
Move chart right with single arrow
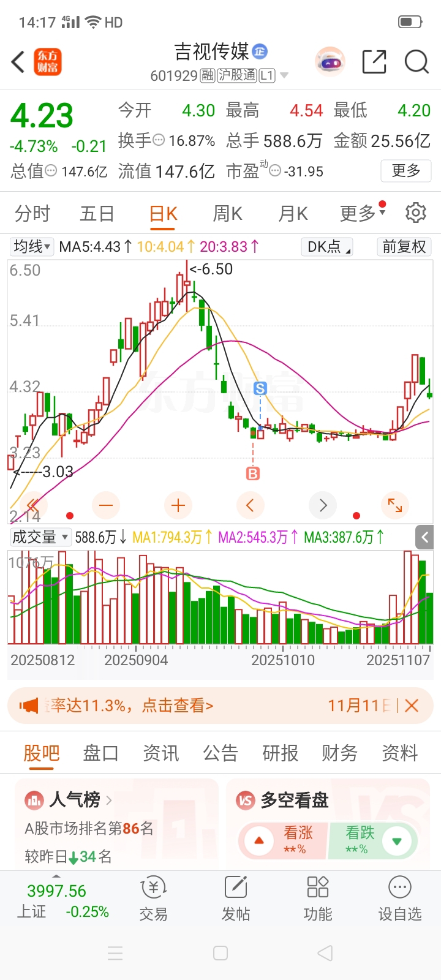pos(323,505)
